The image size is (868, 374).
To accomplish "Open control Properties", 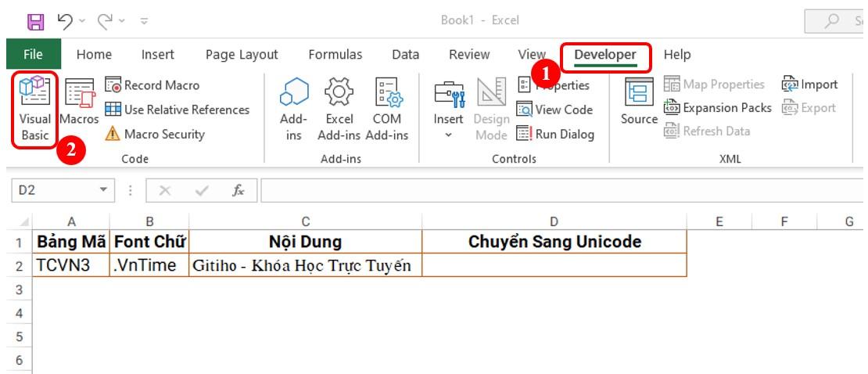I will pyautogui.click(x=554, y=85).
